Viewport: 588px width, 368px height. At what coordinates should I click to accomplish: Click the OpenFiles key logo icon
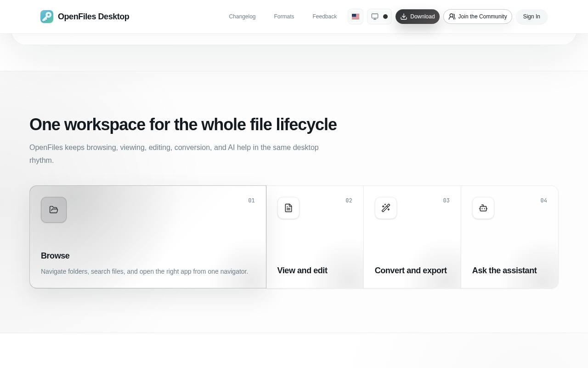pos(47,17)
